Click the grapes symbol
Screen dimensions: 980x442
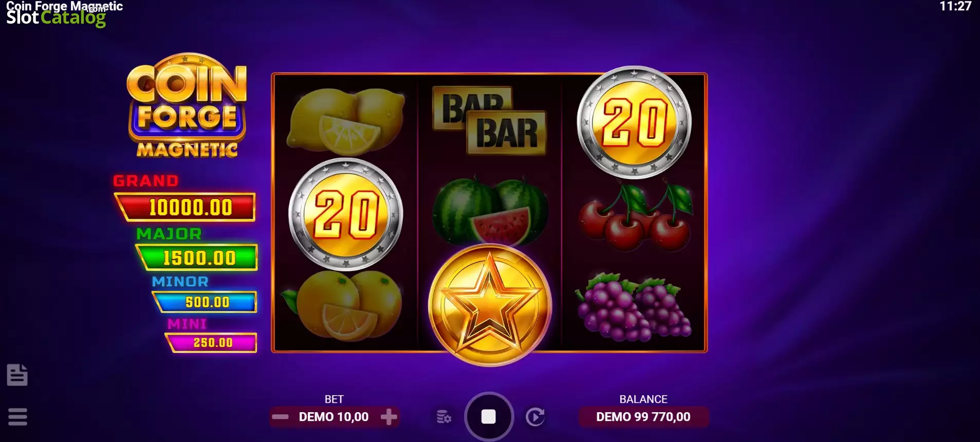pyautogui.click(x=634, y=306)
